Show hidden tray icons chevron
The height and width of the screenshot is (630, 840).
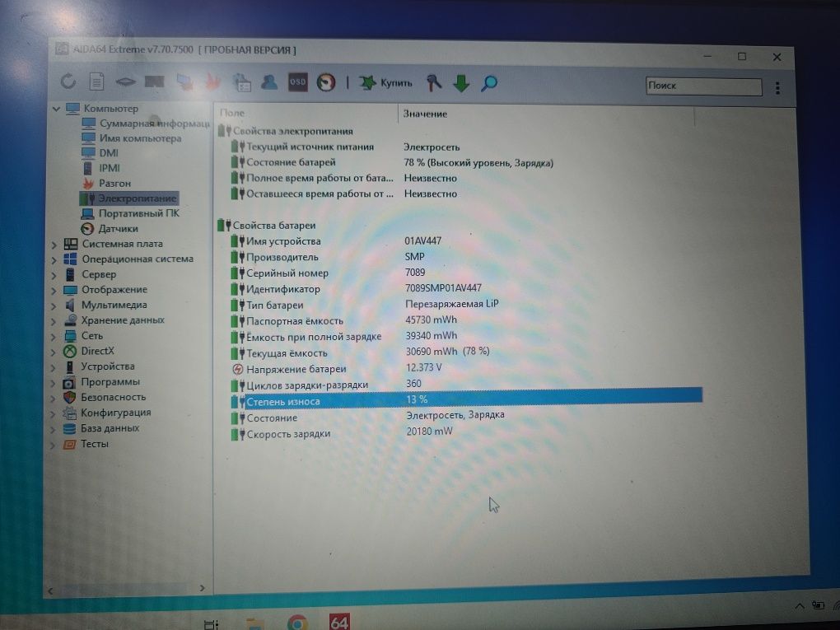800,606
